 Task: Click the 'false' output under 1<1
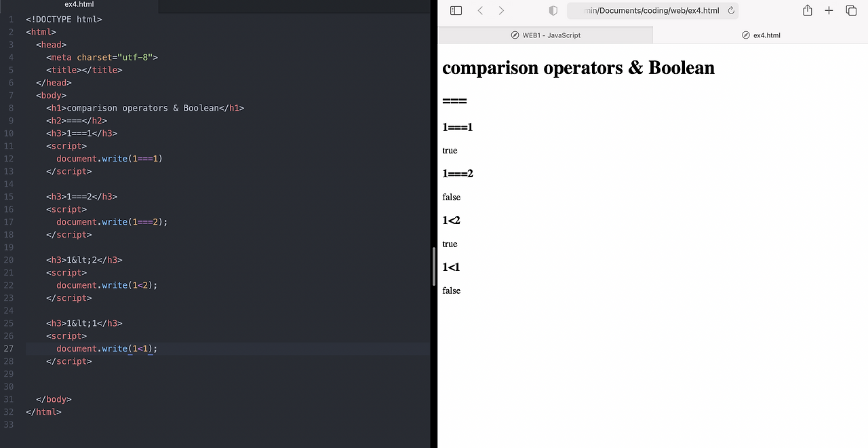[451, 291]
